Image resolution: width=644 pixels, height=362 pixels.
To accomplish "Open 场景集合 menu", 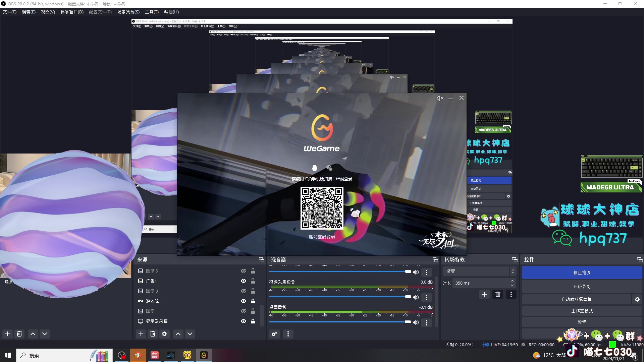I will [x=128, y=12].
